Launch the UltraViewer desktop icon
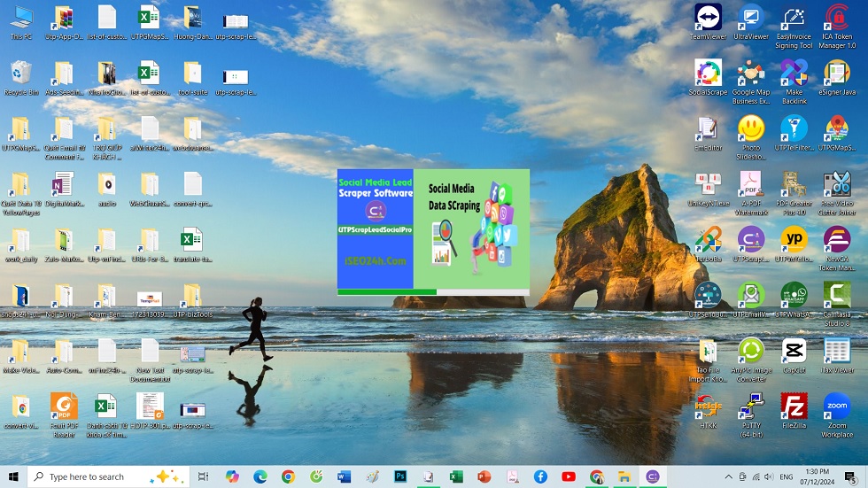The height and width of the screenshot is (488, 868). click(751, 18)
